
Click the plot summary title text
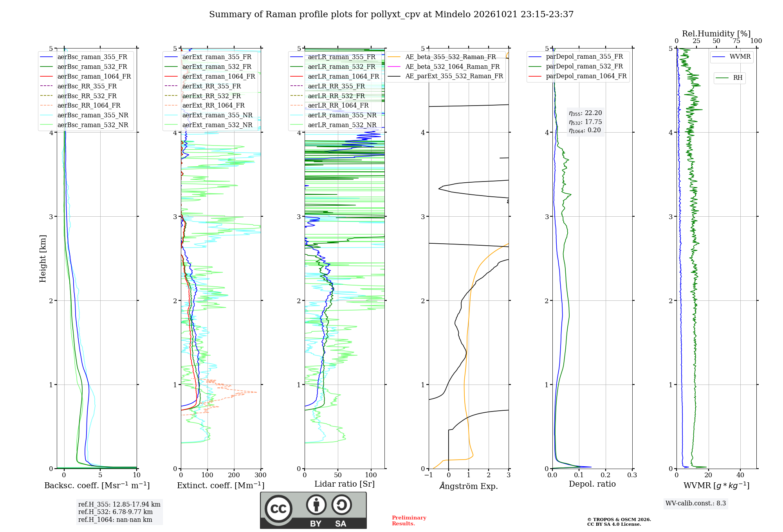point(391,14)
